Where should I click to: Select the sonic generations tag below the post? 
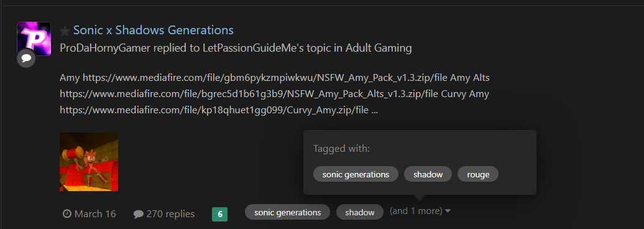tap(287, 212)
